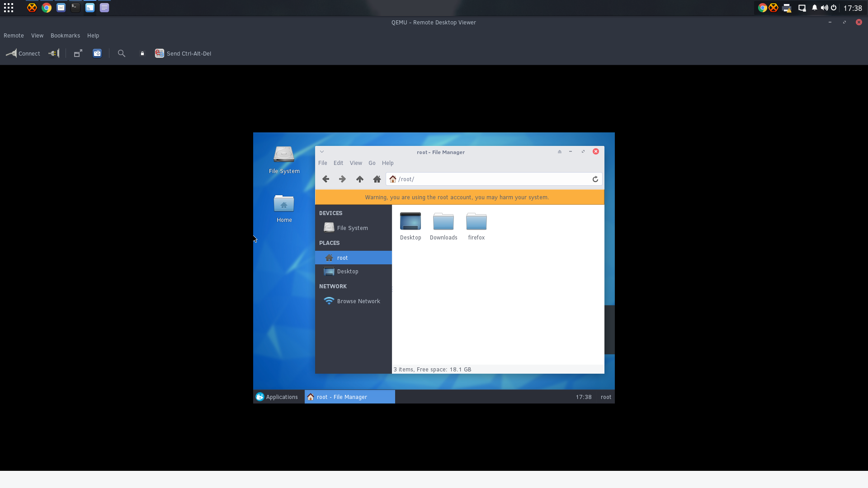
Task: Open File menu in File Manager
Action: [x=323, y=163]
